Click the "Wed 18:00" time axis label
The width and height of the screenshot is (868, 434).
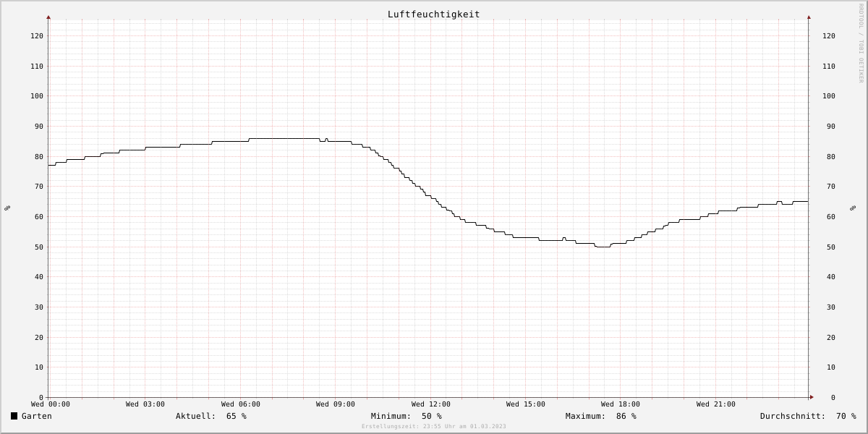click(x=621, y=404)
